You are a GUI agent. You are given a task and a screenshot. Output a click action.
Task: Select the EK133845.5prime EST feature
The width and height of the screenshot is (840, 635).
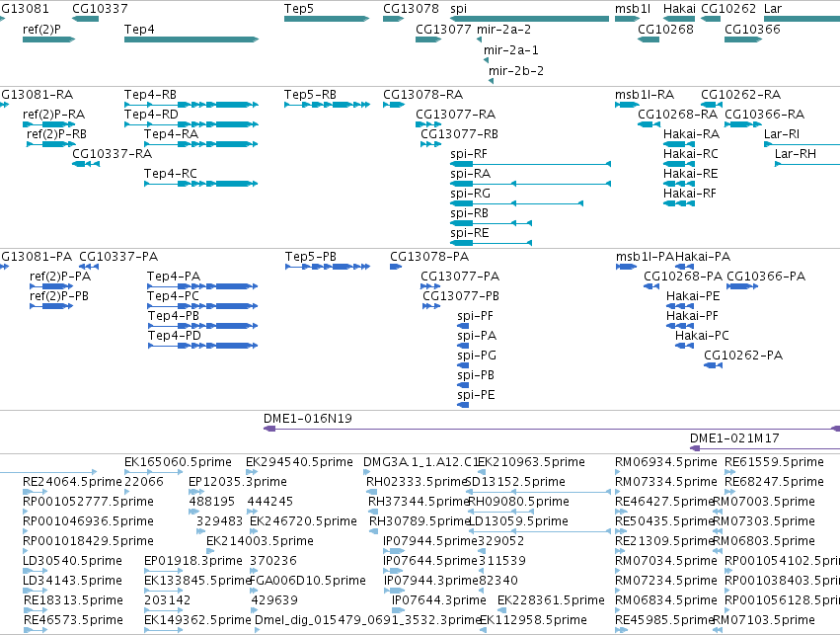(164, 591)
